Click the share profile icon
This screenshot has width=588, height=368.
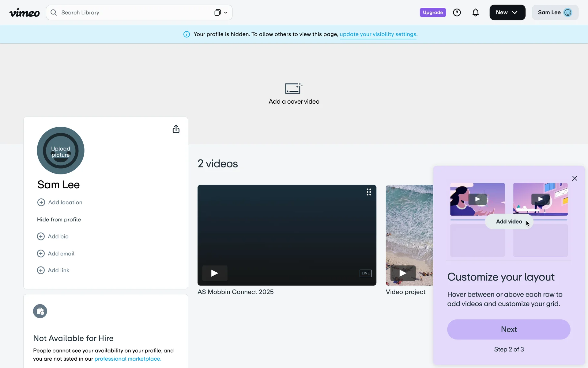(x=176, y=129)
